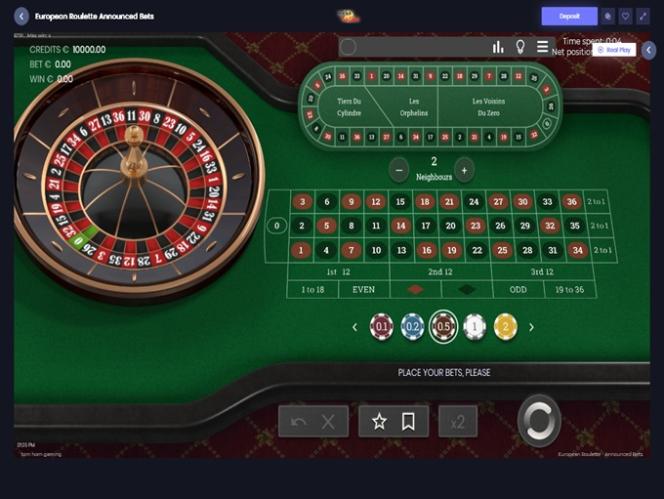Screen dimensions: 664x499
Task: Toggle fullscreen mode icon
Action: pyautogui.click(x=643, y=17)
